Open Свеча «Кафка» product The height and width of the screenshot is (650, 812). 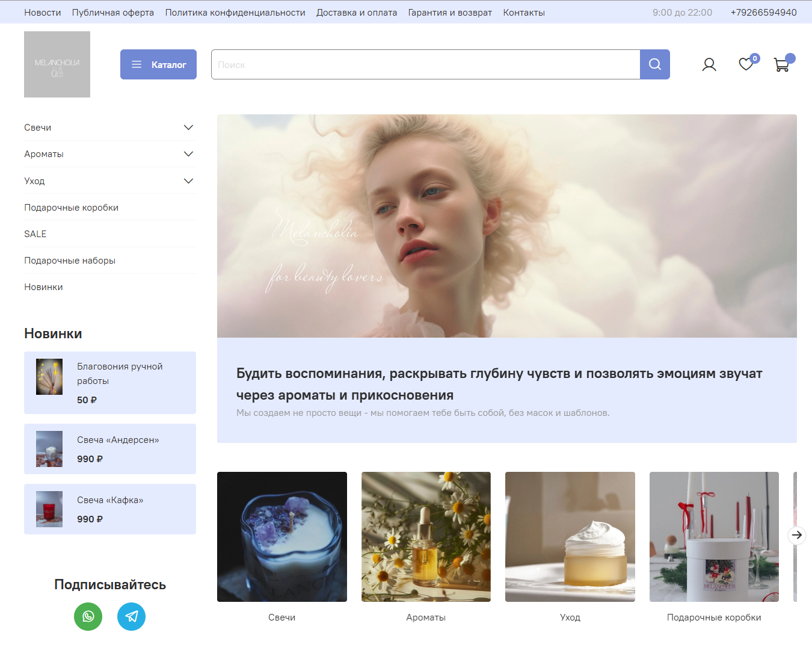(110, 500)
